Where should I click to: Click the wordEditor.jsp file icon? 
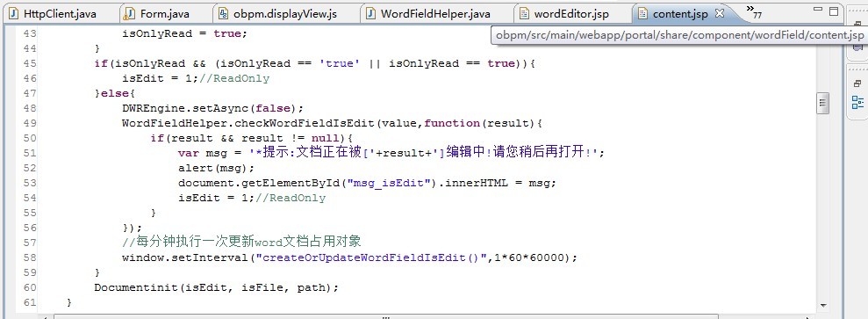tap(524, 14)
